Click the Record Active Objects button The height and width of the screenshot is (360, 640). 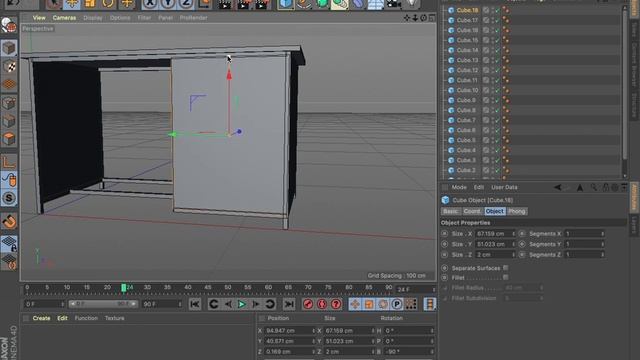pos(308,304)
